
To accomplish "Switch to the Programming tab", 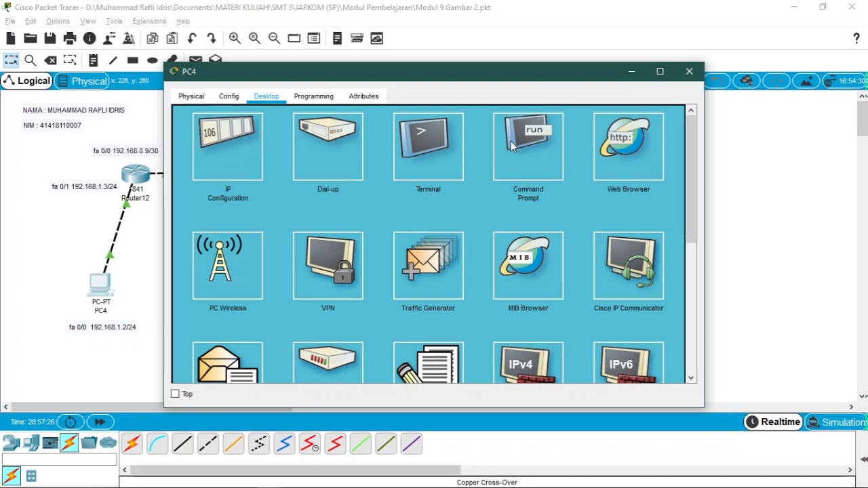I will (x=314, y=96).
